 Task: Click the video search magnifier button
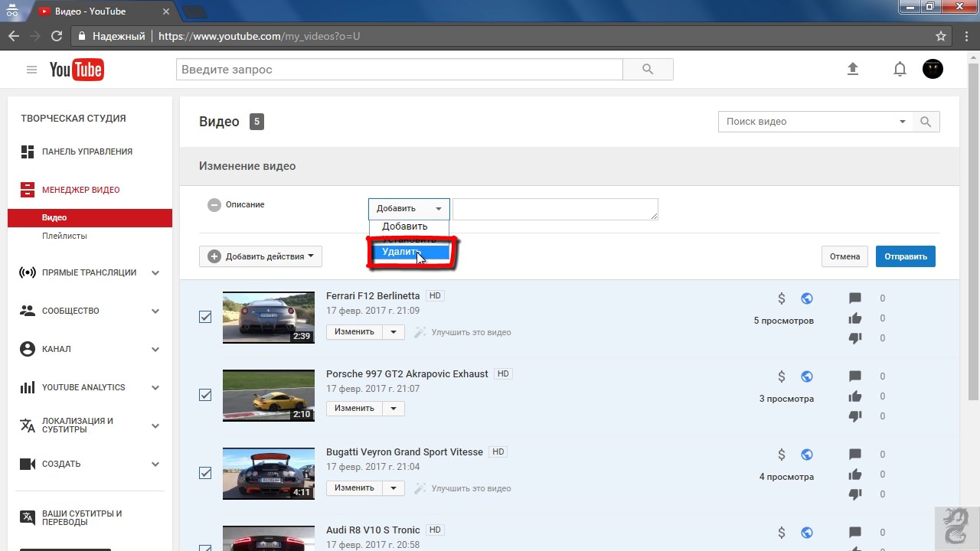coord(926,122)
